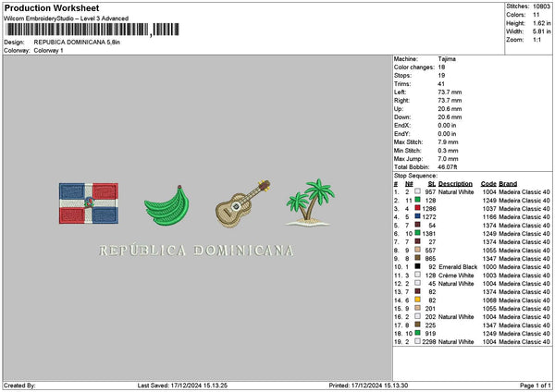The height and width of the screenshot is (392, 555).
Task: Click the brown swatch in stop row 9
Action: tap(418, 258)
